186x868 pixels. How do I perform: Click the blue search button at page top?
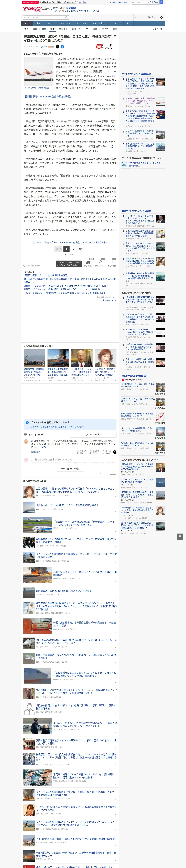click(x=161, y=2)
